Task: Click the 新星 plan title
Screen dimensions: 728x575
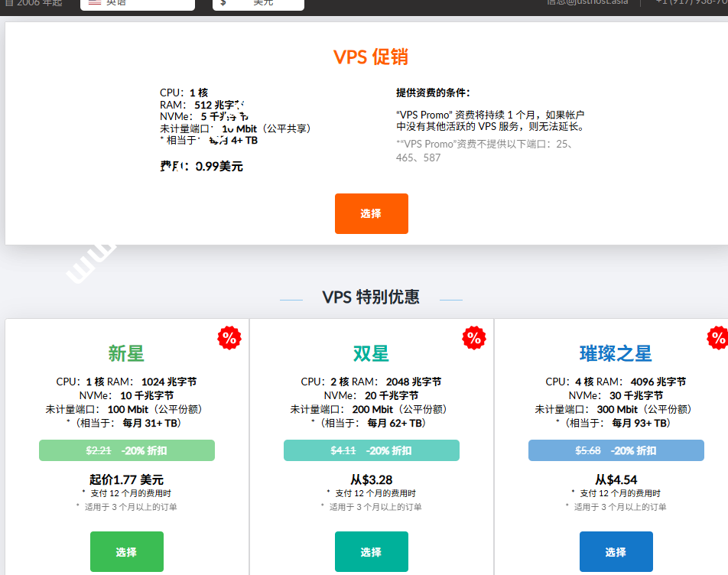Action: [126, 354]
